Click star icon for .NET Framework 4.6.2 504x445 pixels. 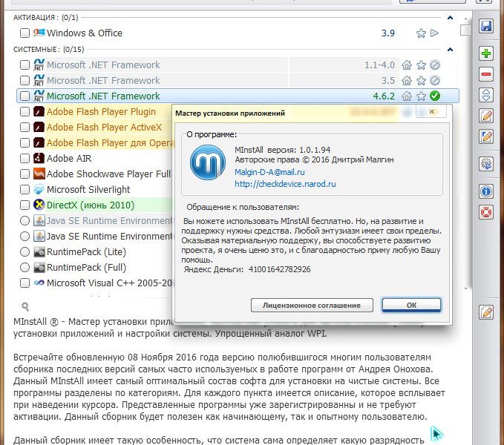pyautogui.click(x=421, y=96)
